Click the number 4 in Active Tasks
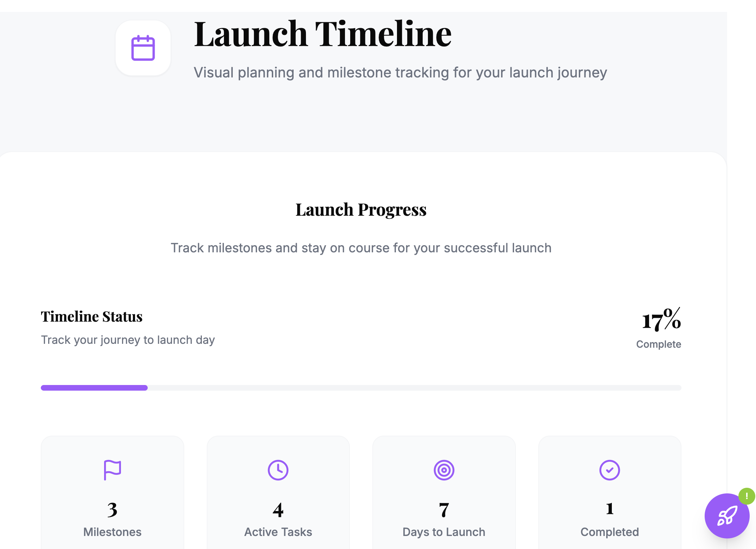The image size is (756, 549). 278,510
